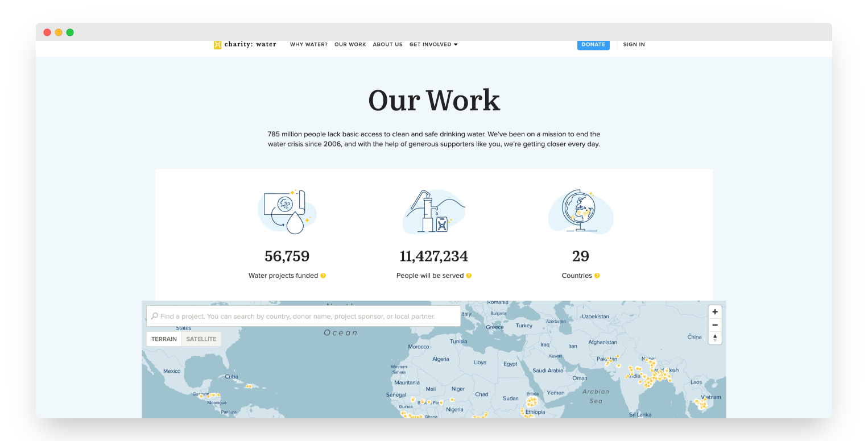This screenshot has width=868, height=441.
Task: Click the Uzbekistan label on the map
Action: (x=595, y=317)
